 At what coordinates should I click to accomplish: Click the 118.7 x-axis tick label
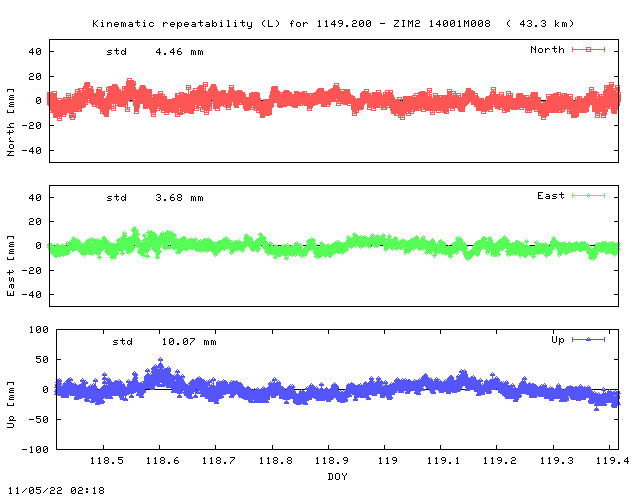tap(218, 461)
